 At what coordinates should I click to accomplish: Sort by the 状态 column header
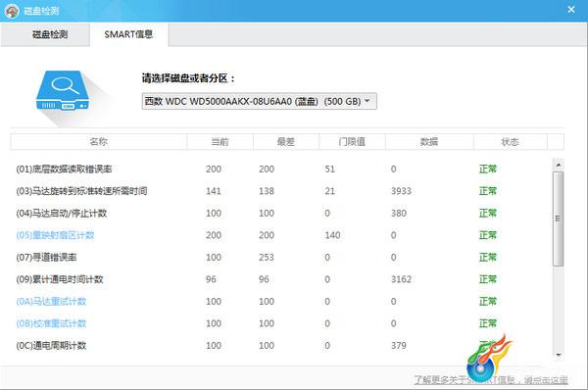tap(510, 142)
